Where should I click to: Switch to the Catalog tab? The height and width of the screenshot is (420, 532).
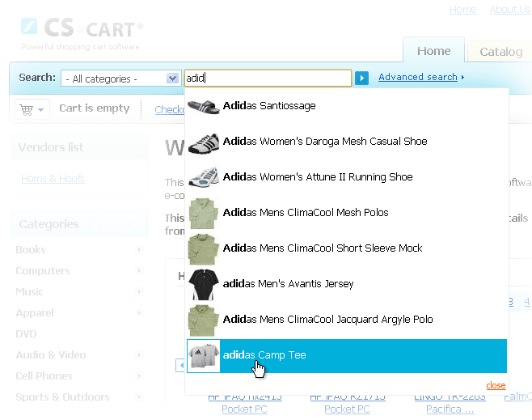point(500,52)
